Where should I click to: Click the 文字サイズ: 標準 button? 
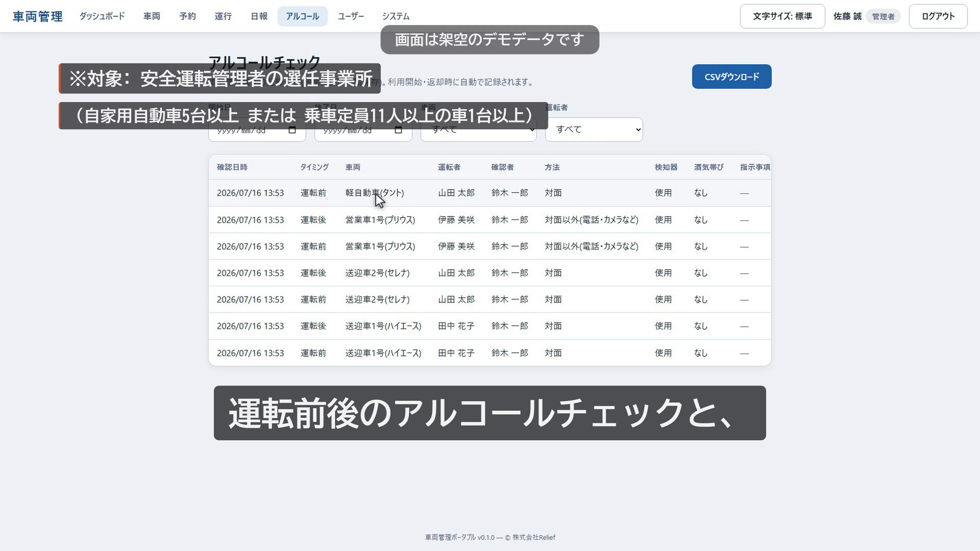tap(782, 16)
